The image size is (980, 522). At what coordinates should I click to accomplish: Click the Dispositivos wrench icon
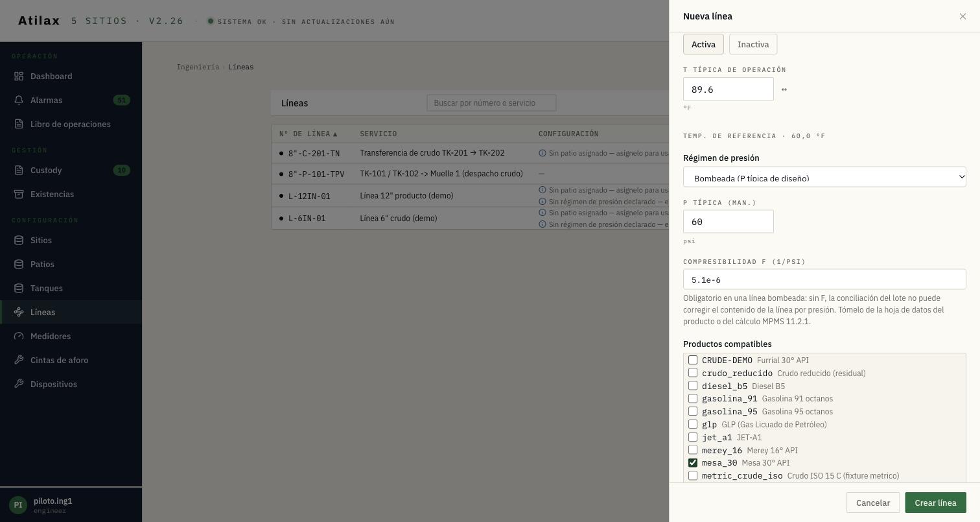click(19, 385)
